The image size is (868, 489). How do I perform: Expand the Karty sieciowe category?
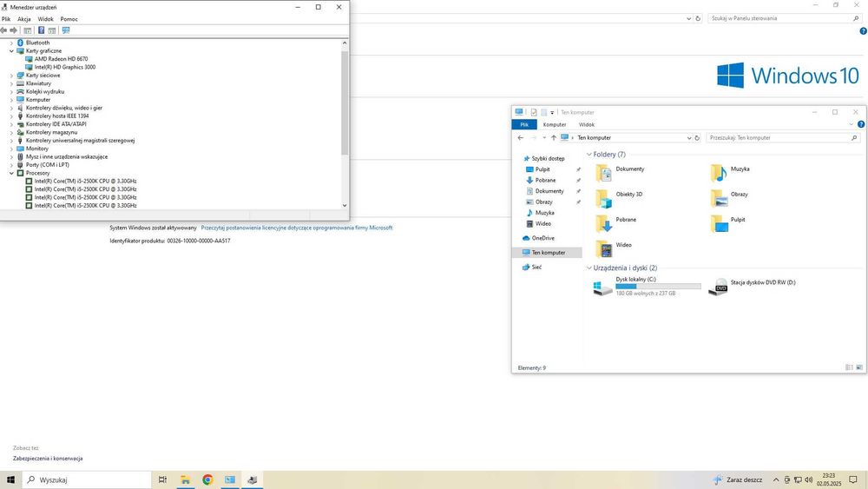[11, 76]
